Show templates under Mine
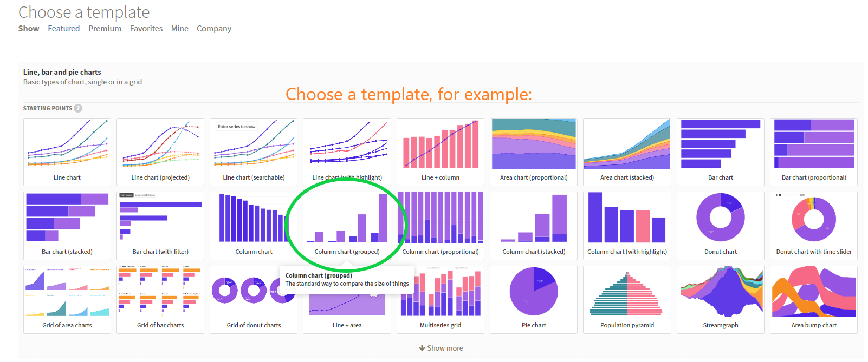 point(179,29)
